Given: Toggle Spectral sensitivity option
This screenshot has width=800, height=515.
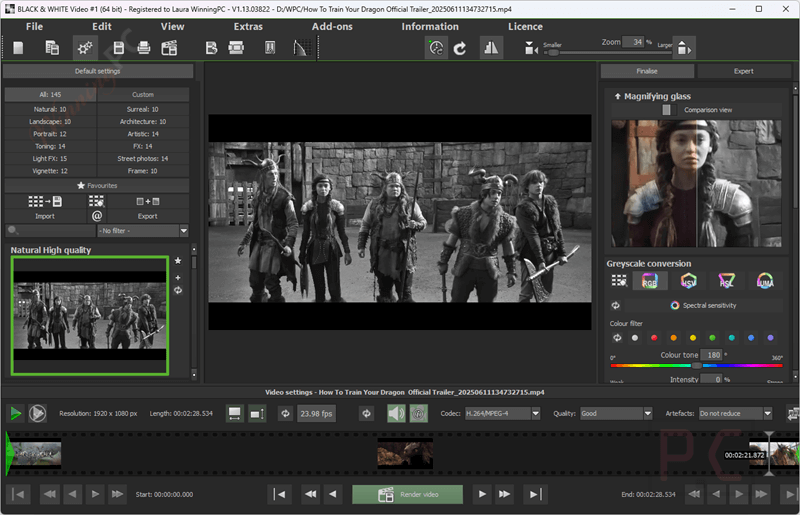Looking at the screenshot, I should pos(703,305).
